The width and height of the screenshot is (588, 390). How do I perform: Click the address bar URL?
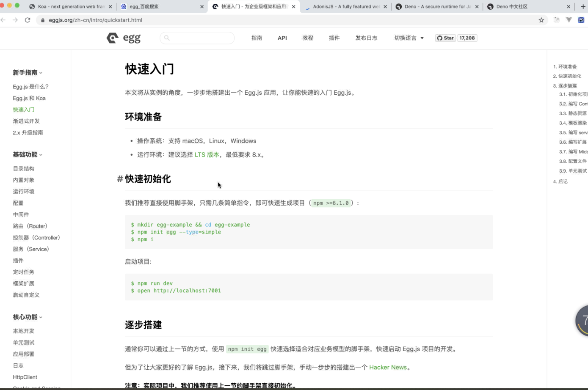coord(95,20)
